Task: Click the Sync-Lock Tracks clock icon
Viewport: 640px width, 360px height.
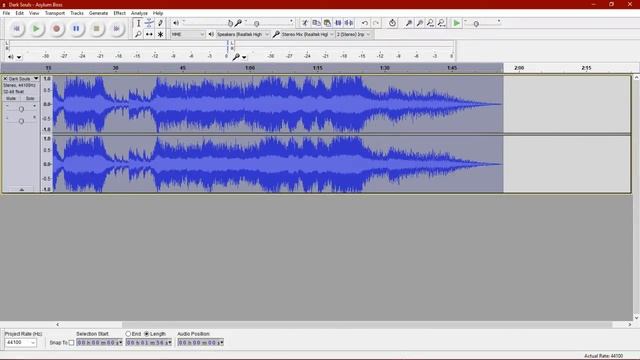Action: click(x=392, y=23)
